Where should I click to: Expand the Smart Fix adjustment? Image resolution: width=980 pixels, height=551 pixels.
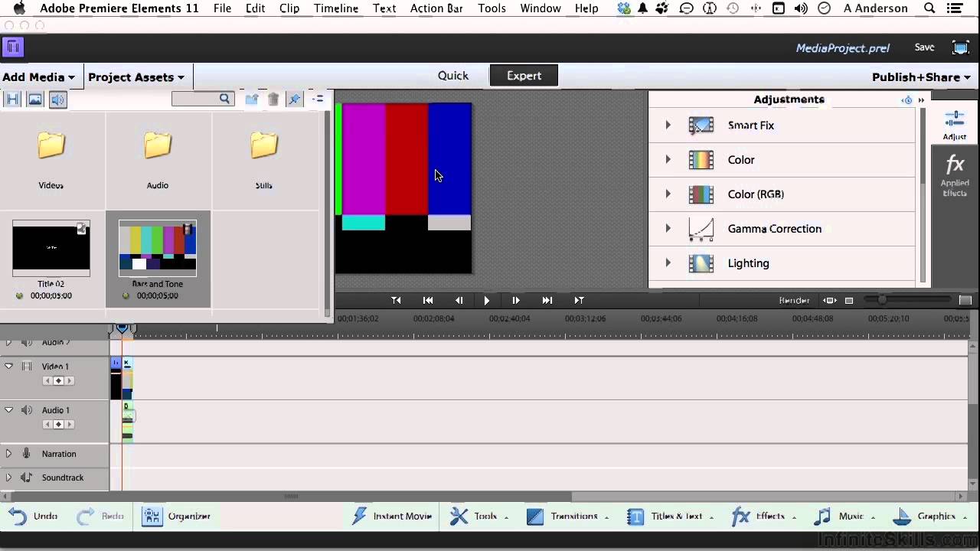pyautogui.click(x=668, y=125)
